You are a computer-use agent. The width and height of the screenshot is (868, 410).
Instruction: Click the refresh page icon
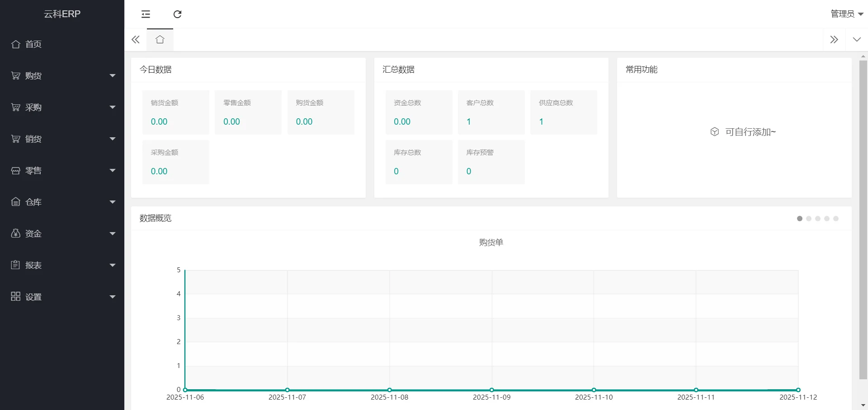(x=177, y=14)
